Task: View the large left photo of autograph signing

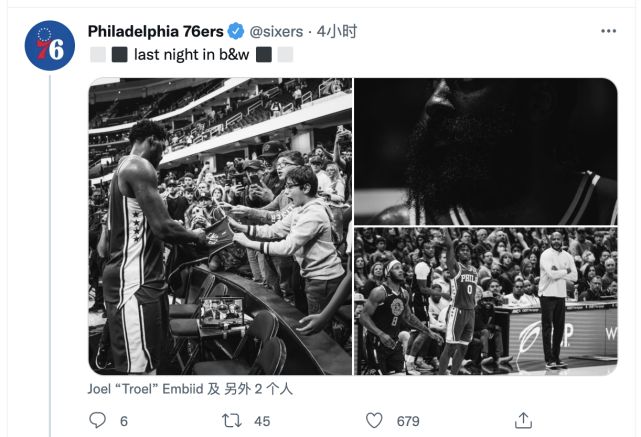Action: pyautogui.click(x=220, y=226)
